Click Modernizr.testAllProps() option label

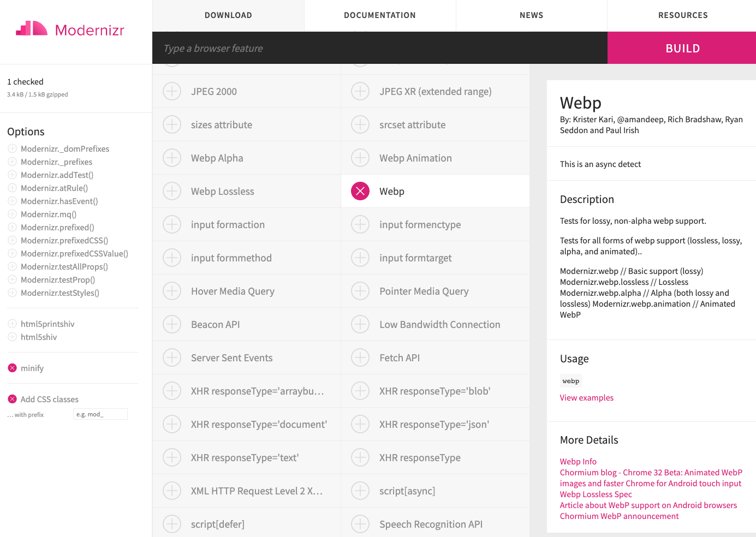pos(64,266)
